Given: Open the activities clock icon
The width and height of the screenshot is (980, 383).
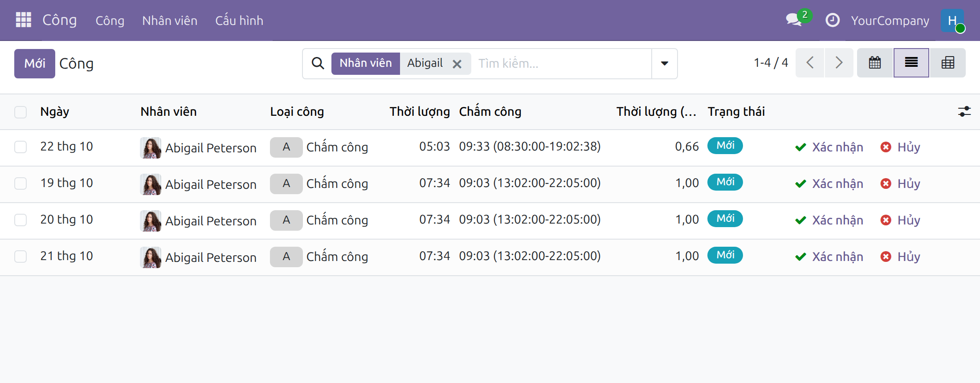Looking at the screenshot, I should 832,20.
